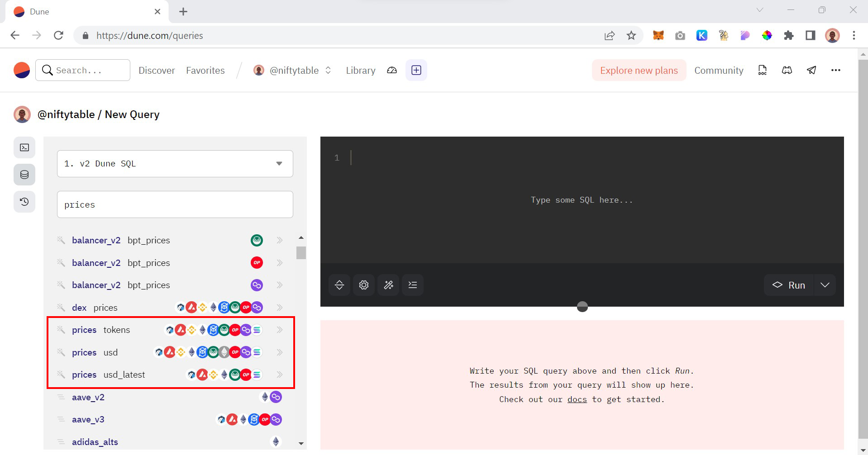Adjust the editor/results resize handle
868x455 pixels.
click(582, 307)
